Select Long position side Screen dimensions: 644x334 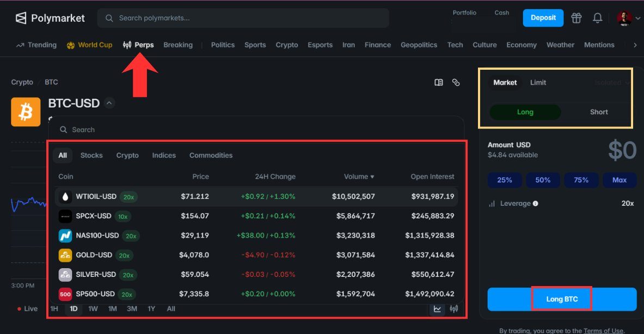(525, 112)
